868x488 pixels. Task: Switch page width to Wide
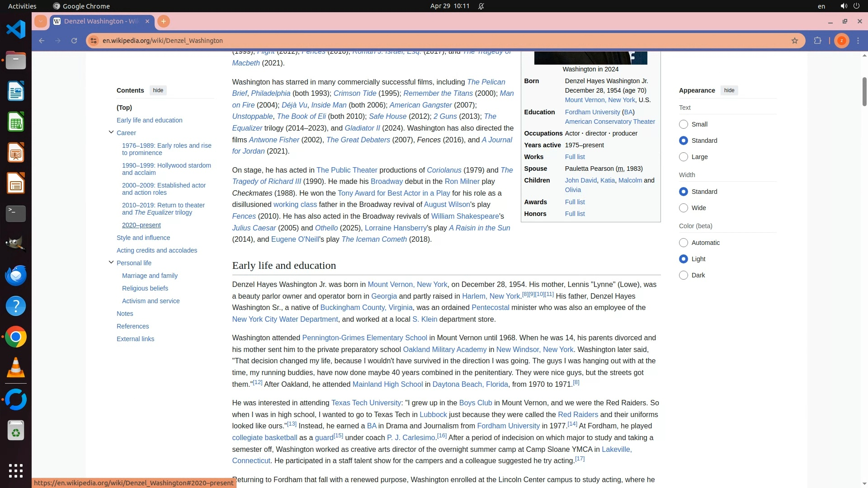tap(684, 208)
